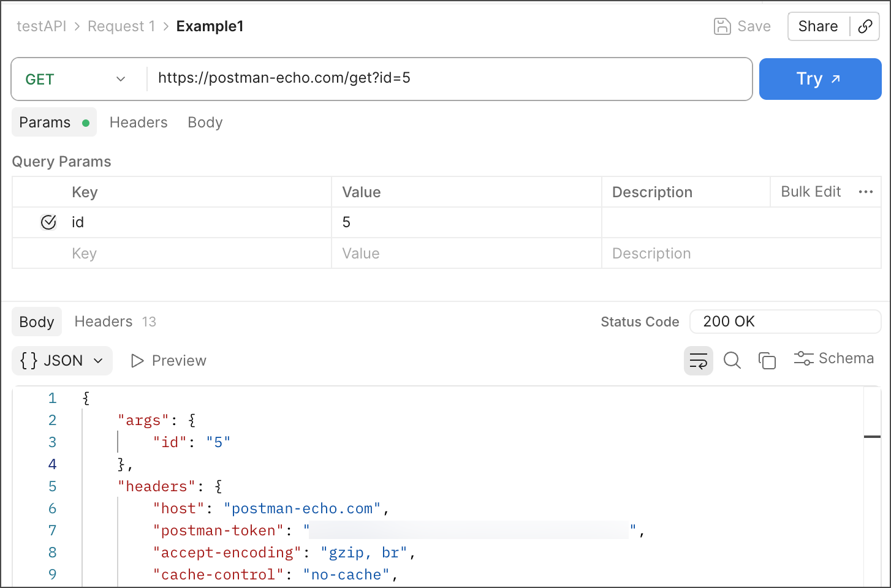Switch to the request Headers tab
The image size is (891, 588).
click(138, 123)
